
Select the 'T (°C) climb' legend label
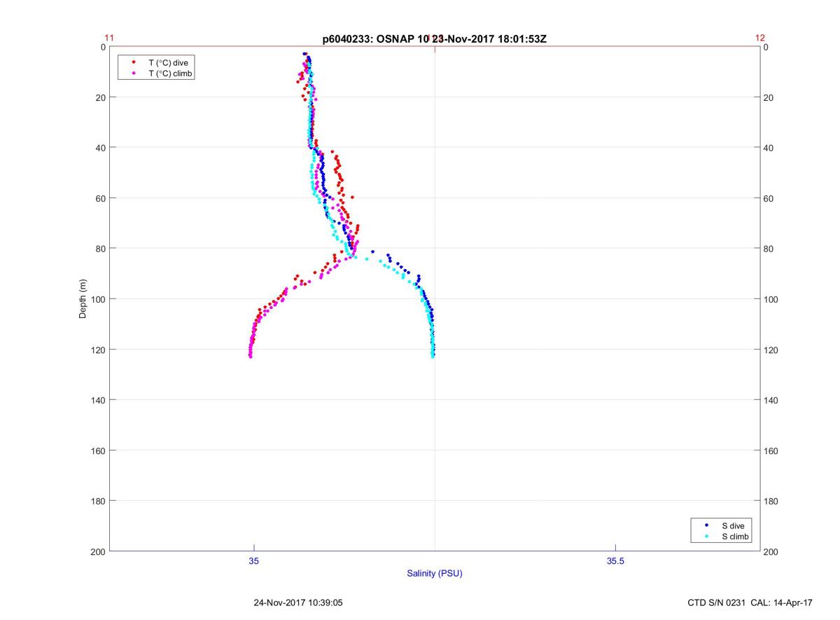(x=171, y=73)
